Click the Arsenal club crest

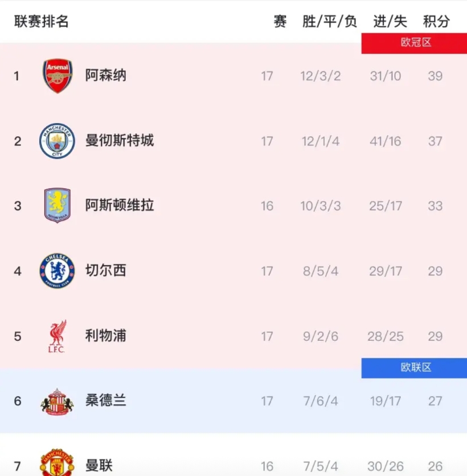(x=58, y=76)
